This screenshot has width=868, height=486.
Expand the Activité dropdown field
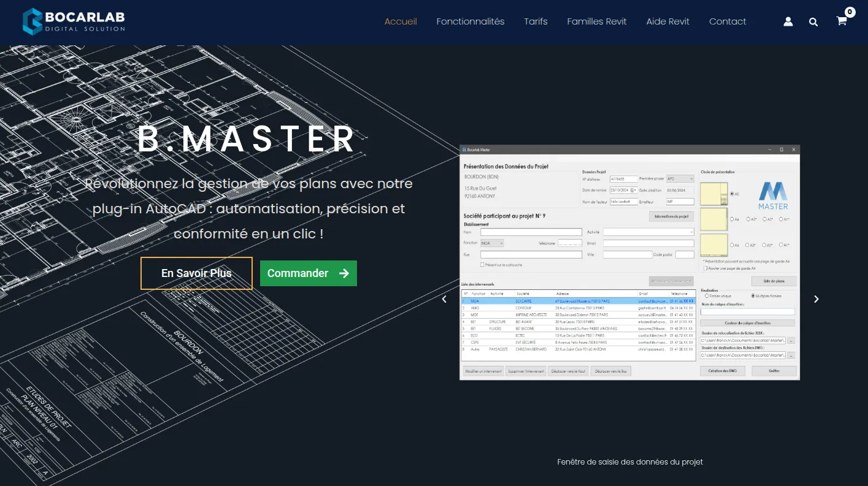click(649, 232)
